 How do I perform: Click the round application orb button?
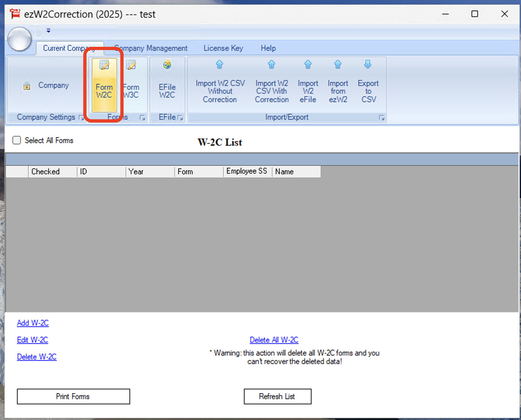[20, 39]
